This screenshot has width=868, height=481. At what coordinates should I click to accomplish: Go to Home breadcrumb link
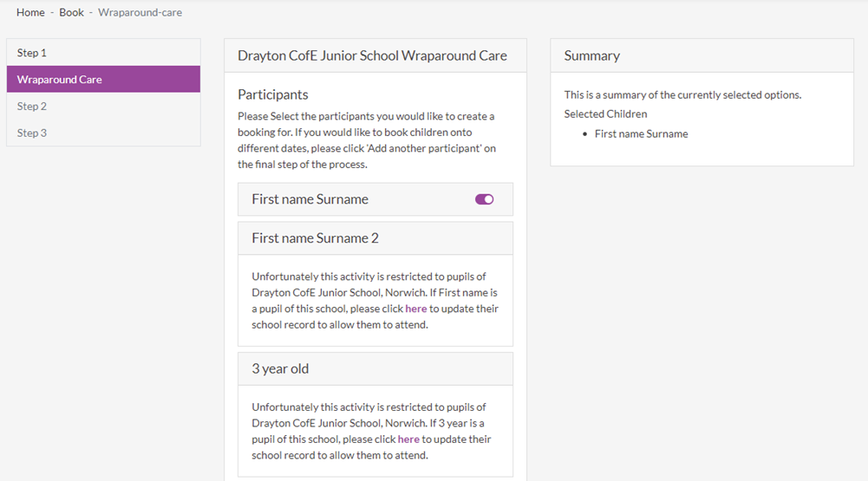tap(30, 12)
